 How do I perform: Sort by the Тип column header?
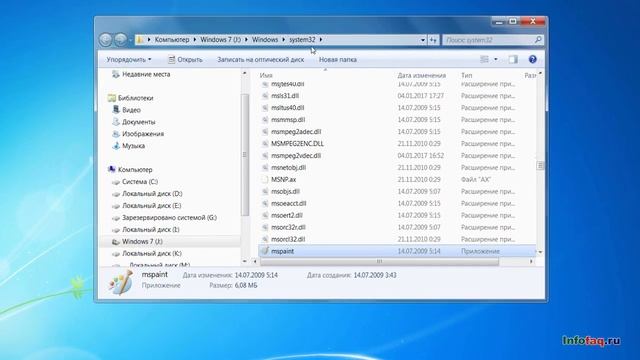[467, 76]
